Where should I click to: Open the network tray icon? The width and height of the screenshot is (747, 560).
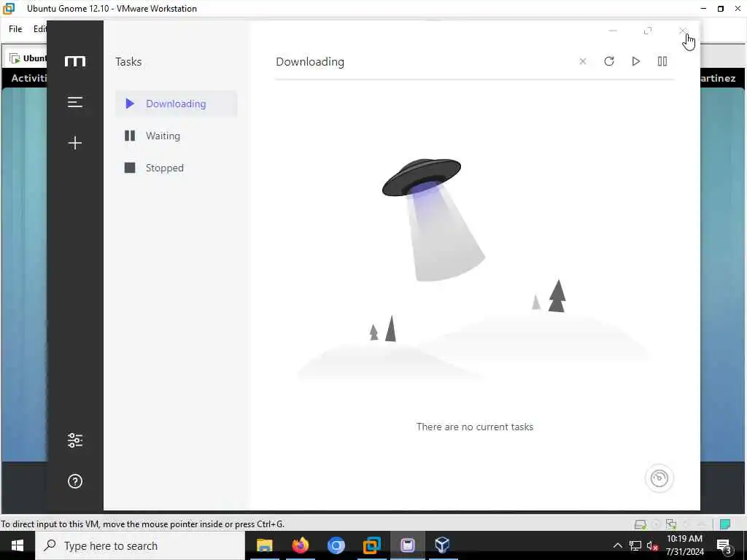point(635,545)
